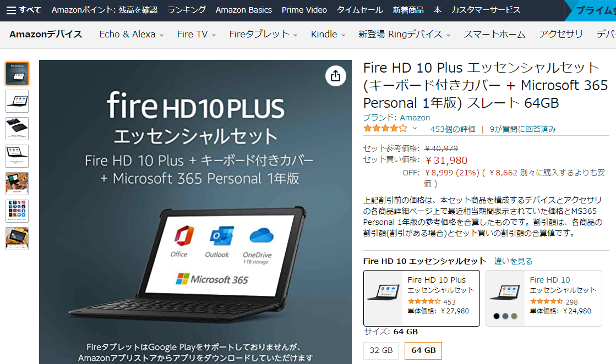
Task: Select the keyboard cover thumbnail, third in list
Action: 17,129
